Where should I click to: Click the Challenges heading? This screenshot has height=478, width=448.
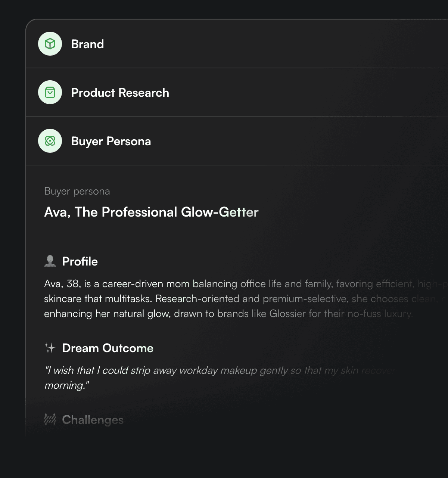pos(93,419)
